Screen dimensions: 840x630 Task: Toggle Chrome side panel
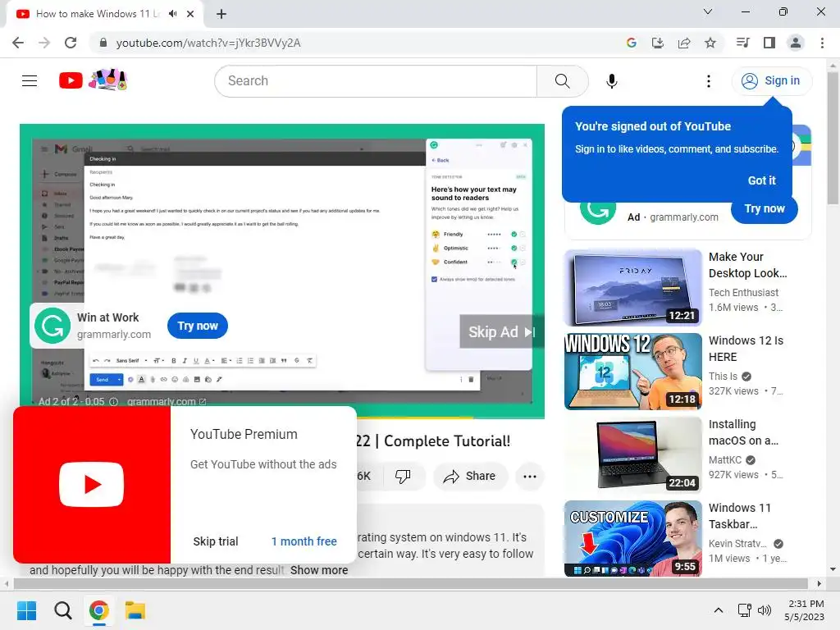(769, 43)
